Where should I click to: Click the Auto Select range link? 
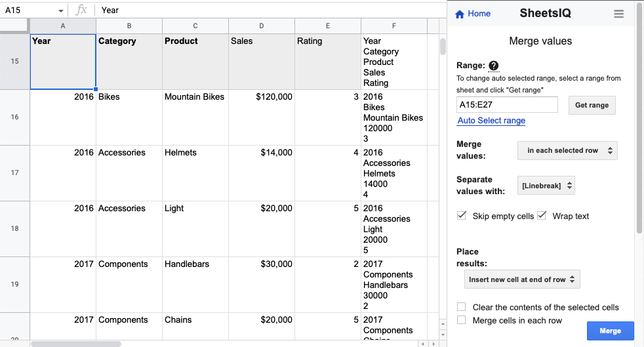tap(492, 120)
